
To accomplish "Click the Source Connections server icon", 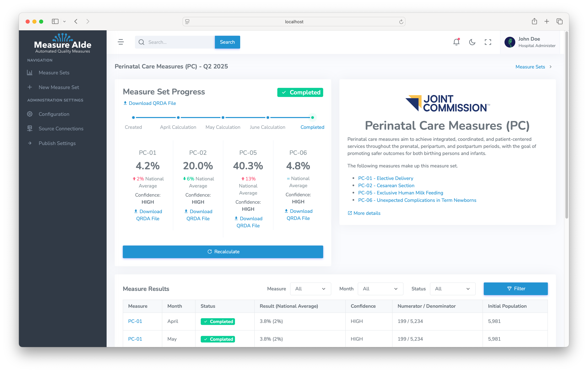I will 30,128.
